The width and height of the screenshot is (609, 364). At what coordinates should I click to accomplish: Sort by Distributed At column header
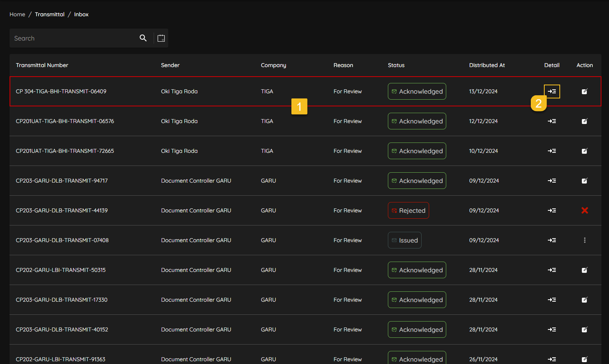(487, 65)
